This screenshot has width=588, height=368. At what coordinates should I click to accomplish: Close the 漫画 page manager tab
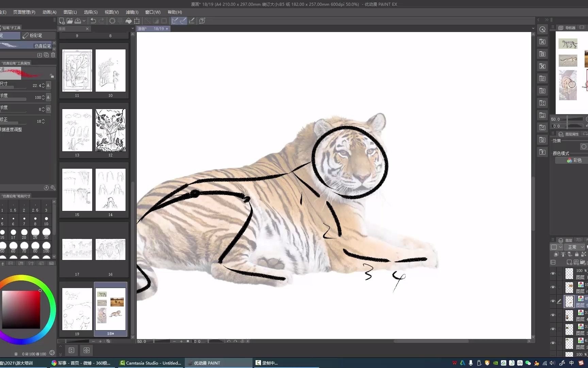click(x=87, y=29)
